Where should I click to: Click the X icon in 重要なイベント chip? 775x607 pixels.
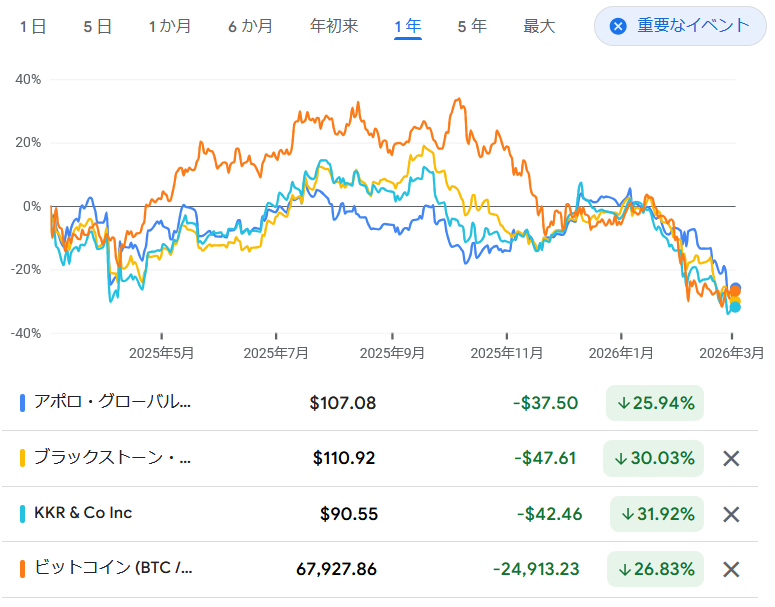[618, 26]
